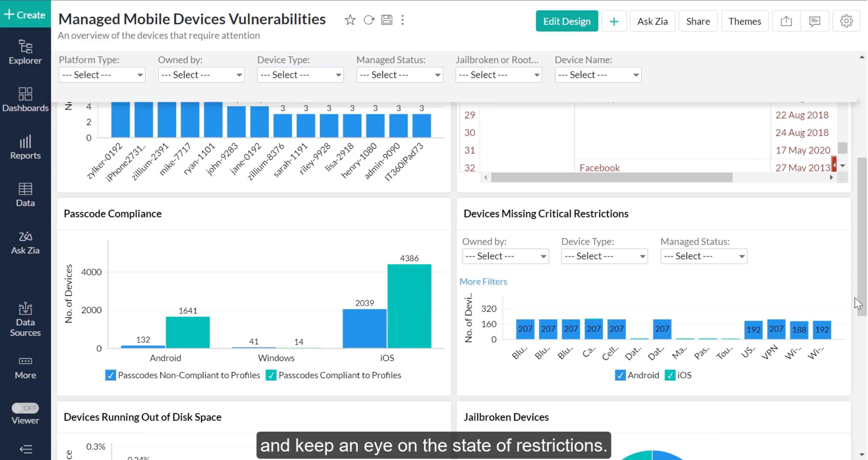Viewport: 868px width, 460px height.
Task: Collapse the sidebar using bottom arrow icon
Action: (26, 449)
